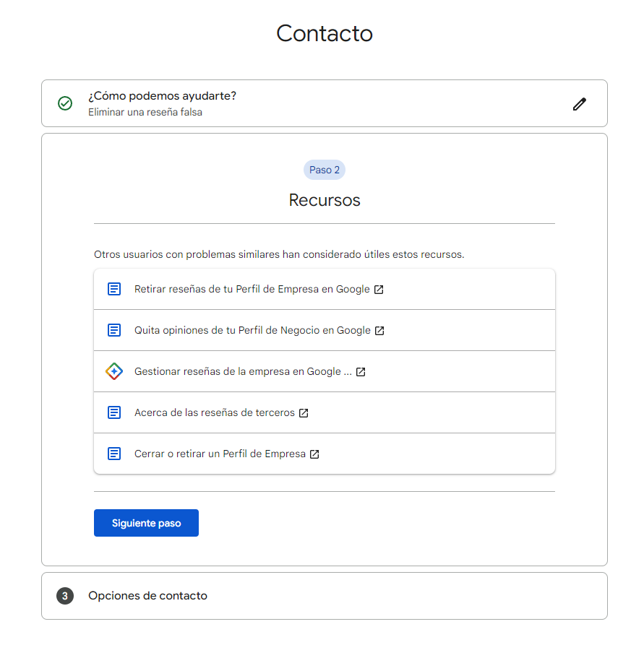Screen dimensions: 644x645
Task: Open Quita opiniones de tu Perfil link
Action: [252, 330]
